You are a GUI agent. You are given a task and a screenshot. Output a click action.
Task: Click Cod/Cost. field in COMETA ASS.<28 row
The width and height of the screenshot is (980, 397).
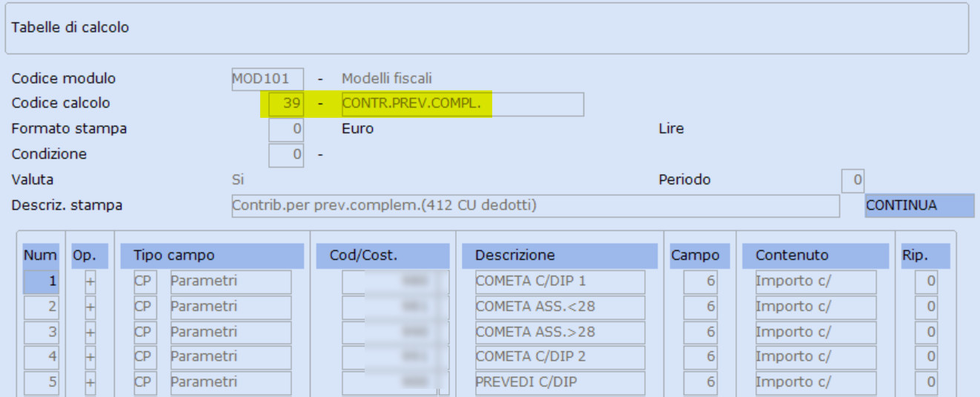click(x=396, y=307)
